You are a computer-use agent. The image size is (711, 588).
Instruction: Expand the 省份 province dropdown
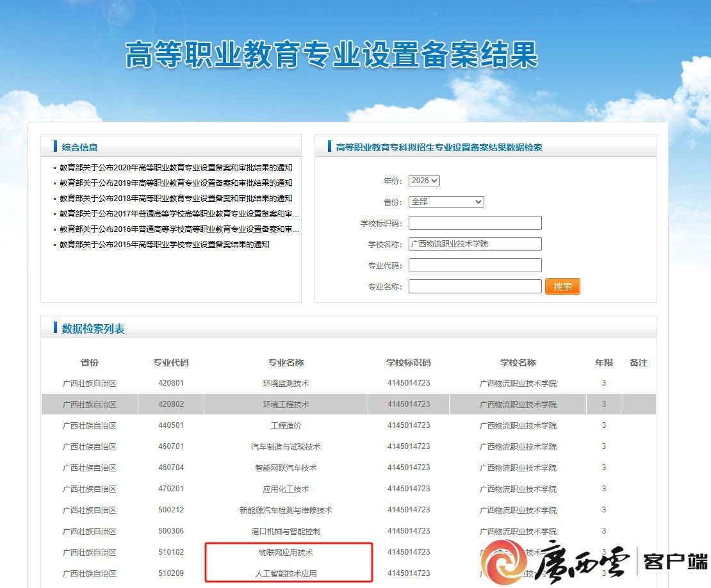[446, 202]
